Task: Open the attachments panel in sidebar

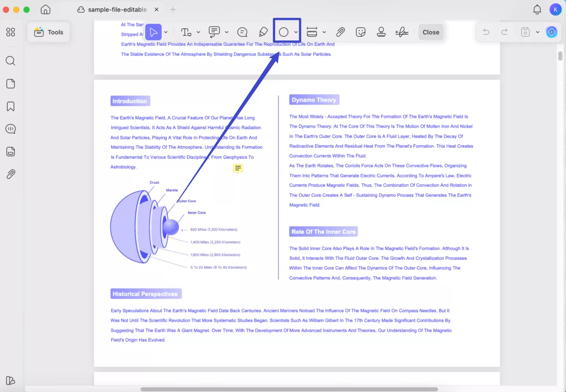Action: (x=10, y=174)
